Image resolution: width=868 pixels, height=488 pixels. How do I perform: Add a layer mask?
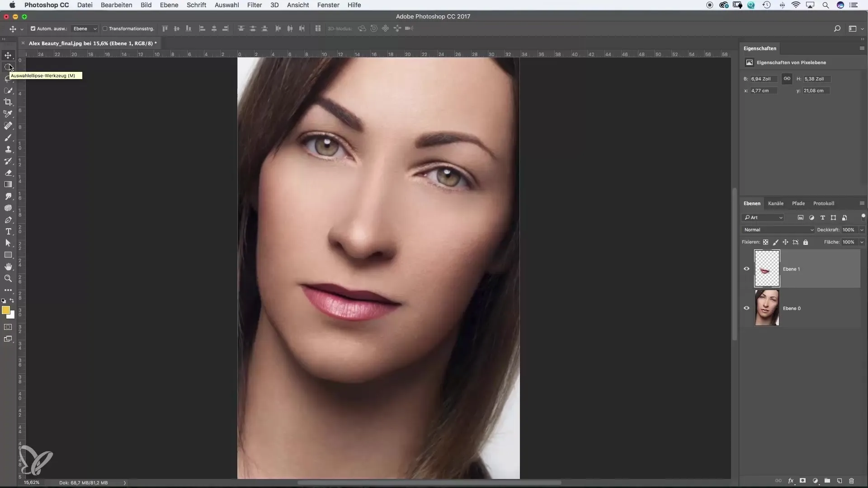(803, 481)
